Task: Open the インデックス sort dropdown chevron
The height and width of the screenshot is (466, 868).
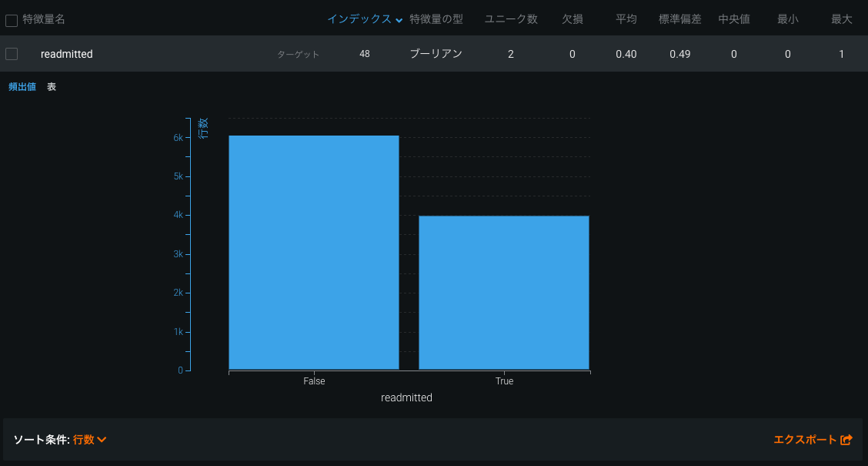Action: [399, 21]
